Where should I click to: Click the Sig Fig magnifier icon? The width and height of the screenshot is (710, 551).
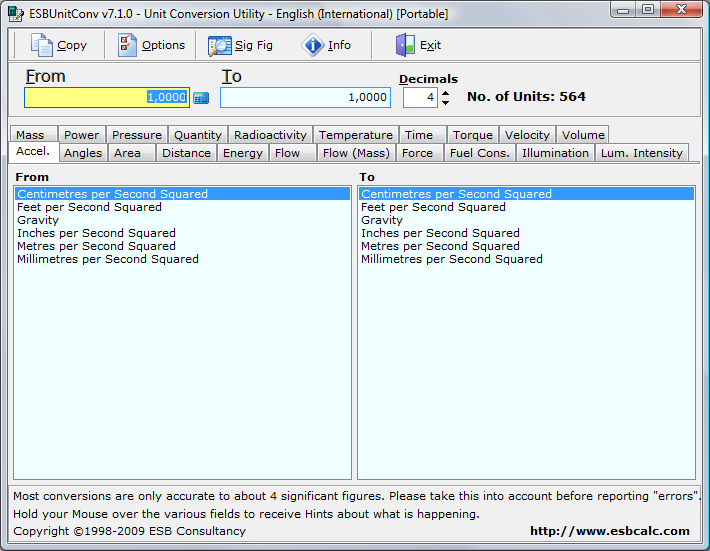[220, 45]
